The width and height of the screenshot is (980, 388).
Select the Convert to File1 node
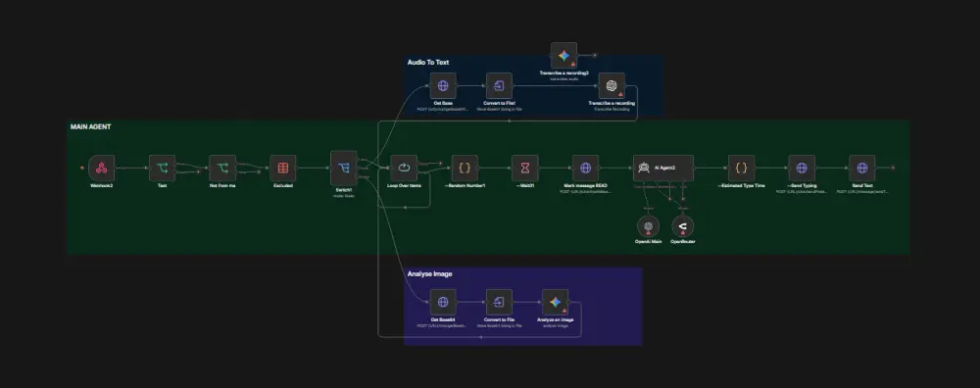[499, 85]
